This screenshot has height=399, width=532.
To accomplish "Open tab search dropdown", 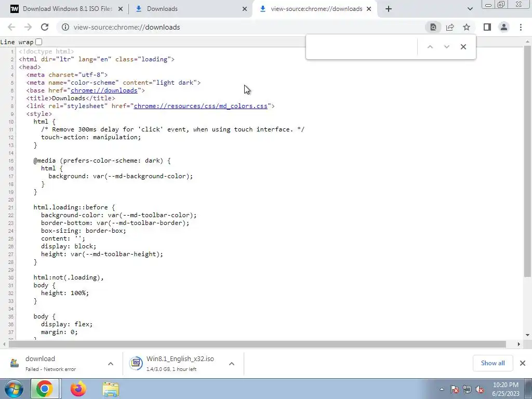I will pyautogui.click(x=470, y=9).
